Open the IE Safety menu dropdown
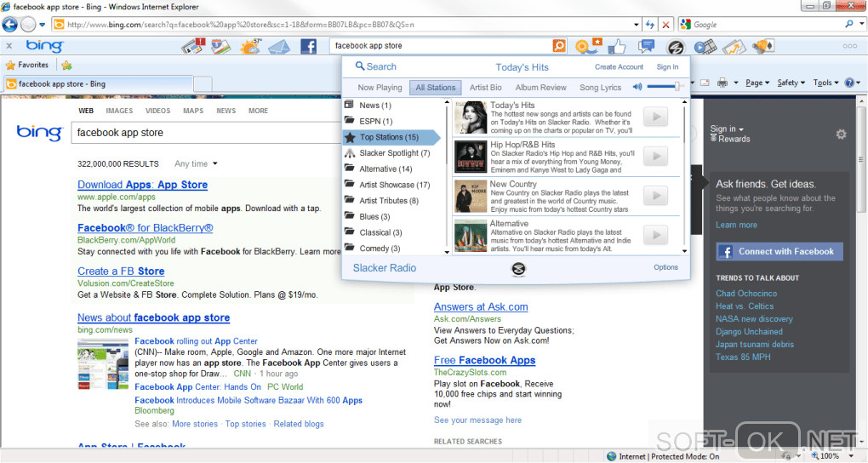The width and height of the screenshot is (868, 463). (x=791, y=83)
